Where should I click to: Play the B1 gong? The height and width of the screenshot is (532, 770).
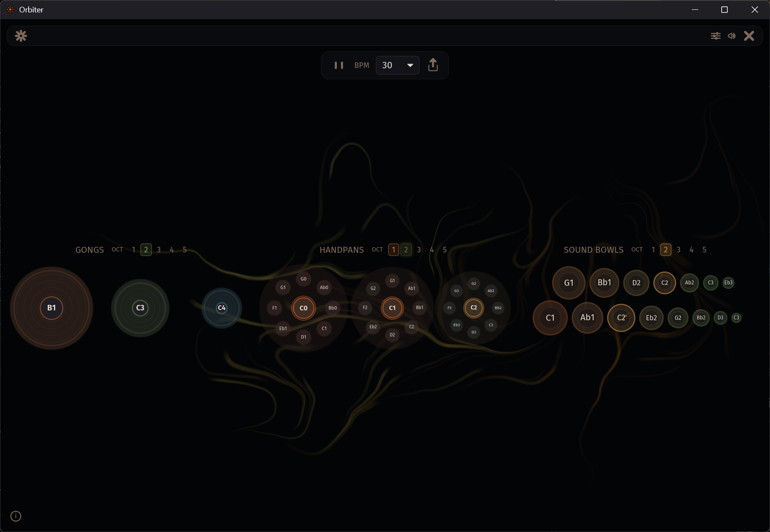pyautogui.click(x=51, y=308)
